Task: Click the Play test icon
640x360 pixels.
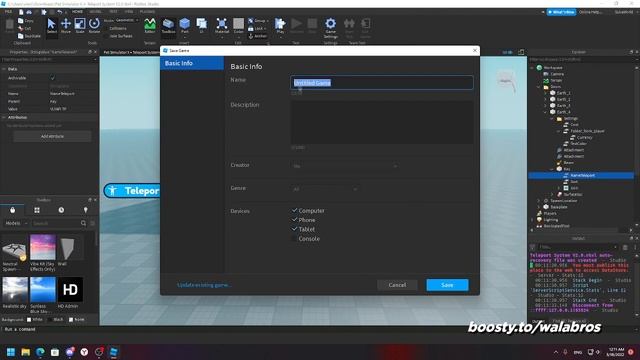Action: tap(280, 25)
